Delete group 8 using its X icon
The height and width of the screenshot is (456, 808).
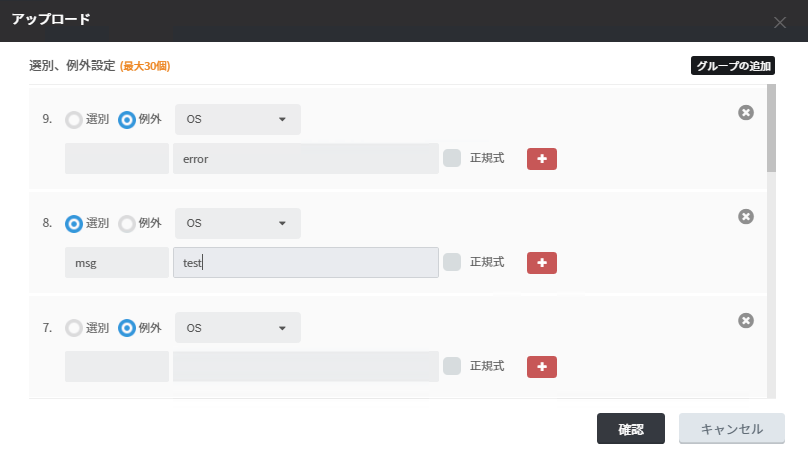(745, 217)
